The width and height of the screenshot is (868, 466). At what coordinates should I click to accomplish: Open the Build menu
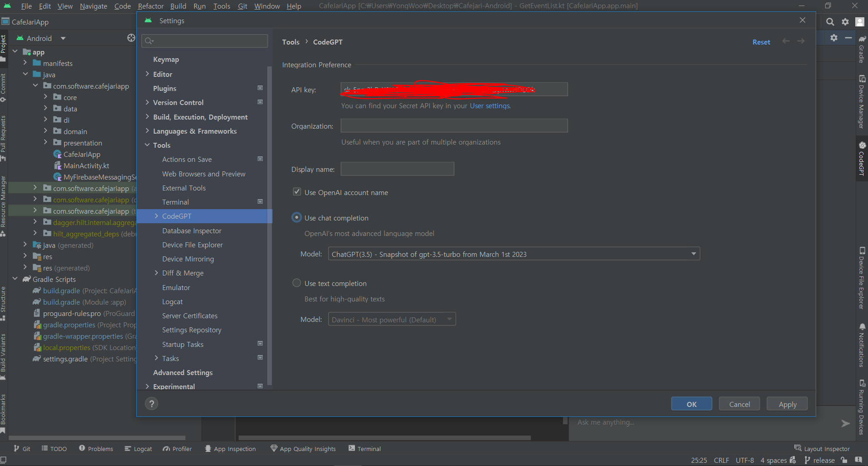pyautogui.click(x=178, y=6)
